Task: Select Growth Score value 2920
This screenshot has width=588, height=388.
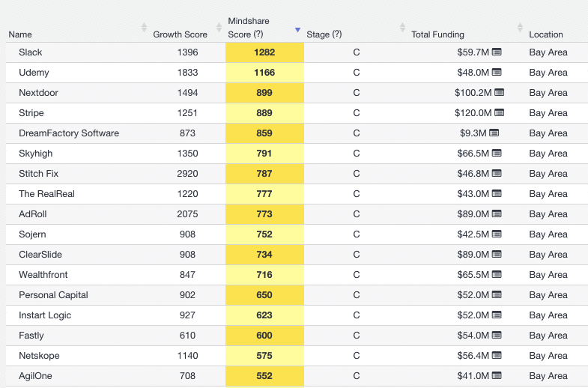Action: tap(187, 174)
